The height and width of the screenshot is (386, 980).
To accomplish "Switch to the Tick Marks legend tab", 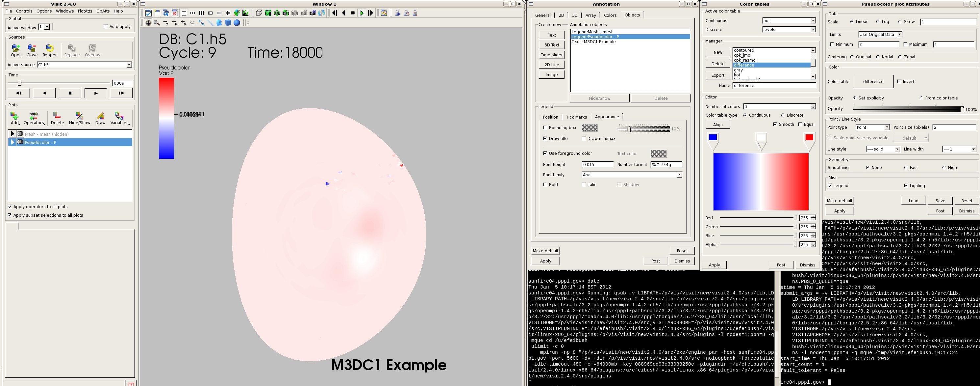I will [x=576, y=117].
